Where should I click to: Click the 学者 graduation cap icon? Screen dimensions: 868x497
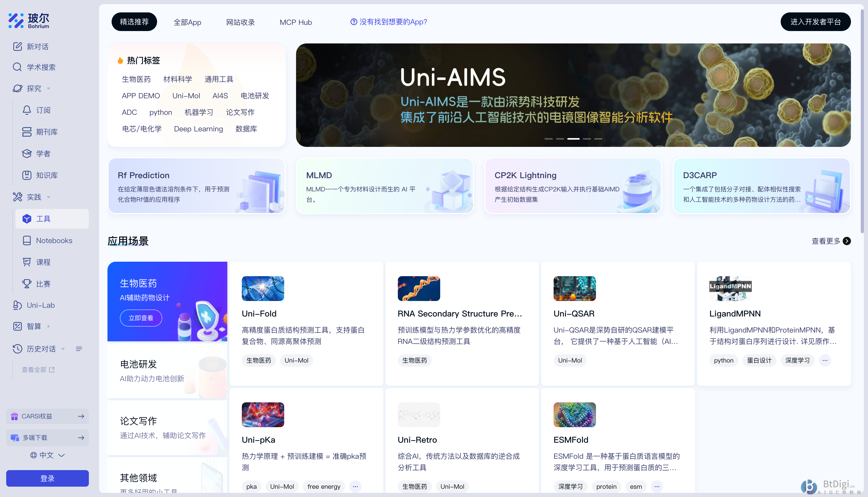coord(27,154)
